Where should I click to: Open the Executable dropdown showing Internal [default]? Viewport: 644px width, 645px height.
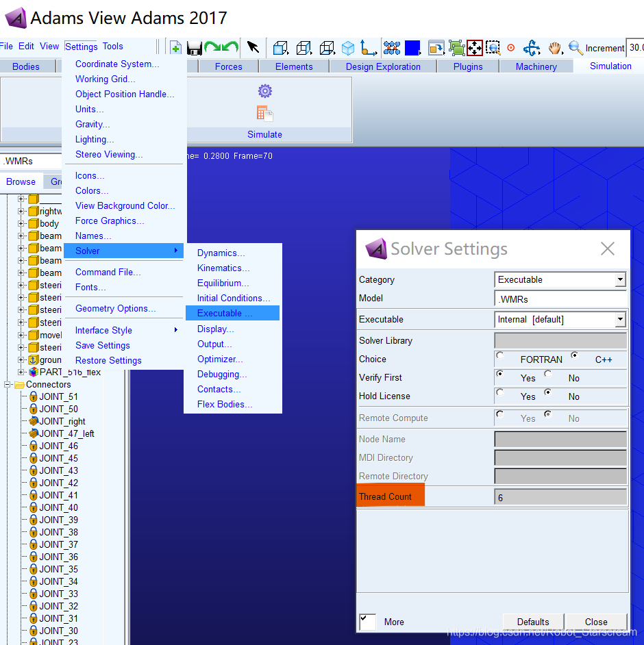[x=620, y=319]
